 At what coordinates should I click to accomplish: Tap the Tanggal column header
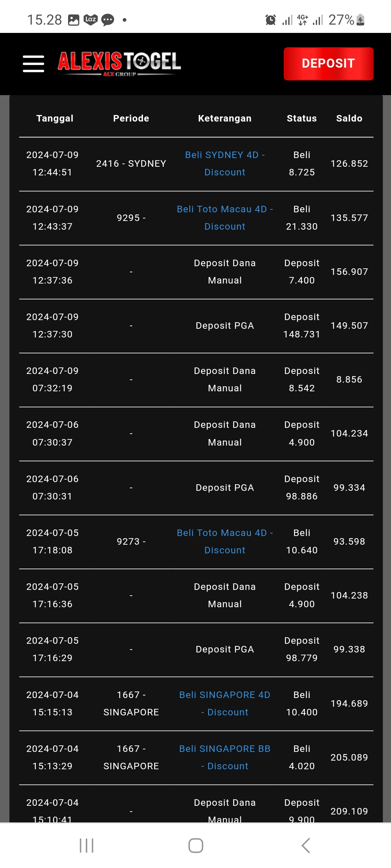[x=55, y=118]
